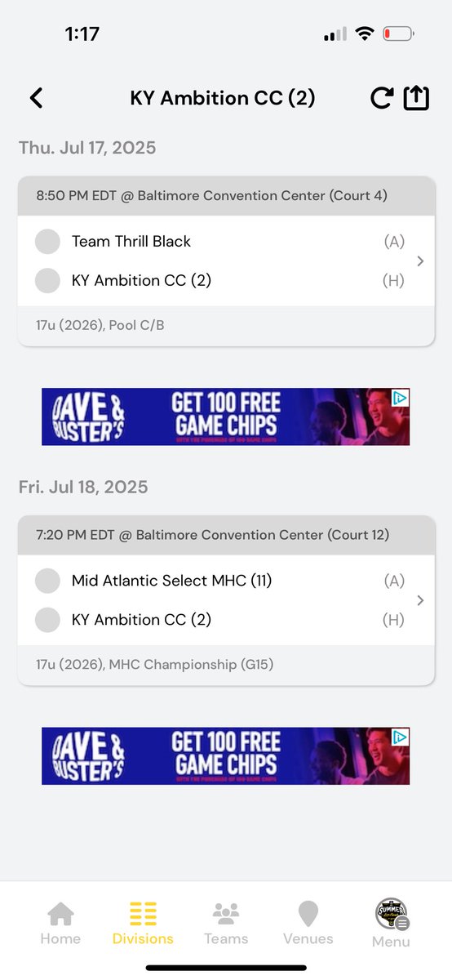Go to the Home tab icon
The width and height of the screenshot is (452, 980).
pyautogui.click(x=60, y=913)
